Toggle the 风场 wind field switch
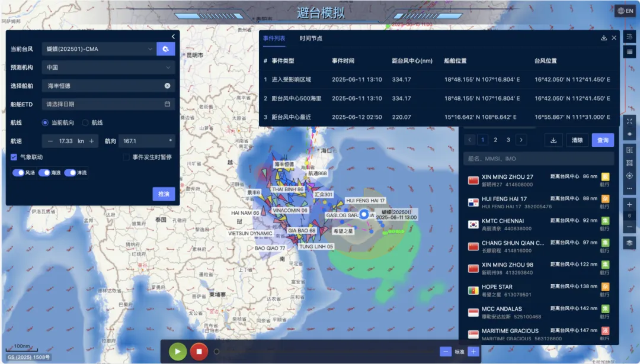The width and height of the screenshot is (640, 364). coord(18,173)
